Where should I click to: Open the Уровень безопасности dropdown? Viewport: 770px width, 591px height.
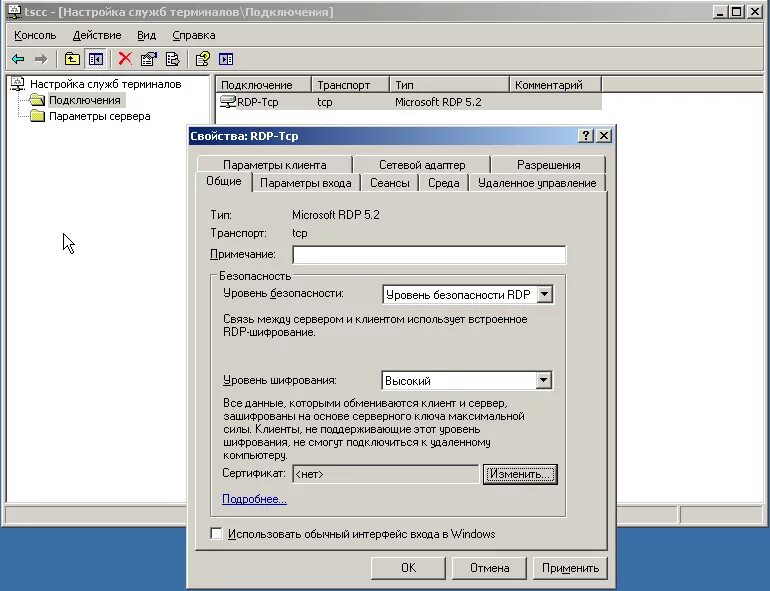545,294
